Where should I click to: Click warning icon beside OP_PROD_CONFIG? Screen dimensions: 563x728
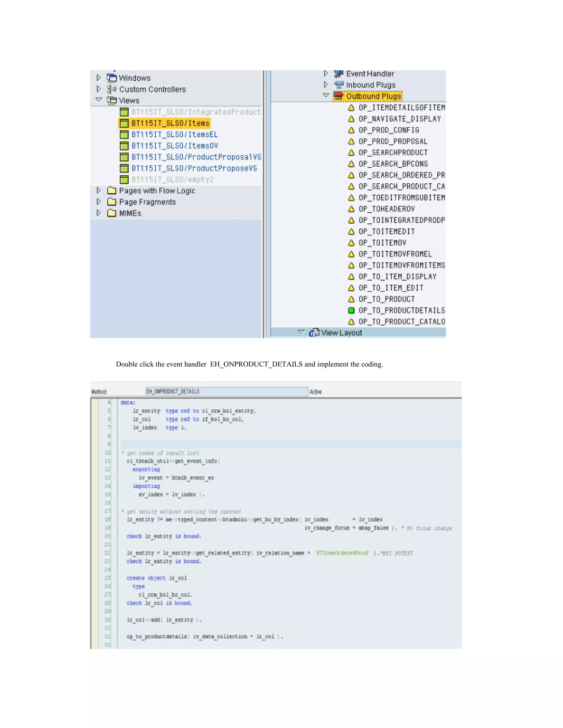coord(351,130)
